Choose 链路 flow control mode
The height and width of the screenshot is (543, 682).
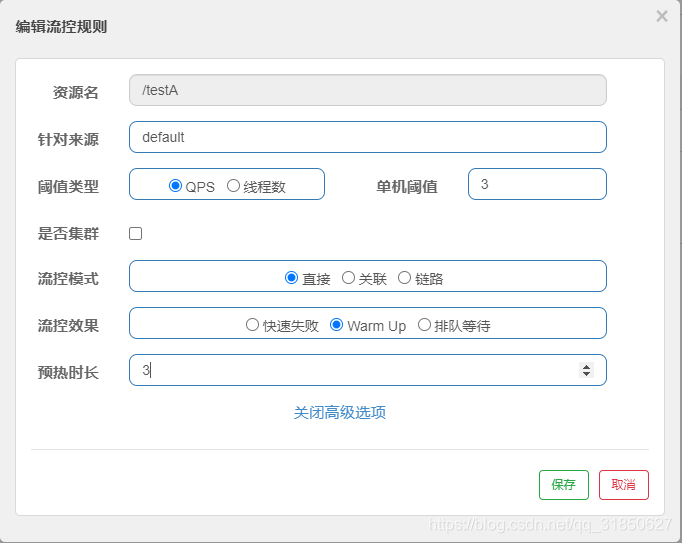tap(405, 278)
